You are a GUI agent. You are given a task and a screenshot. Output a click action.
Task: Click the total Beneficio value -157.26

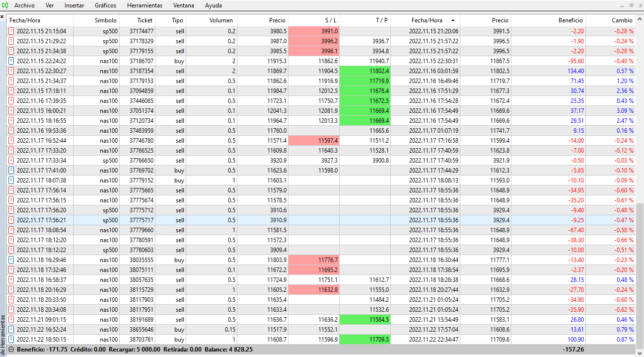[x=574, y=350]
